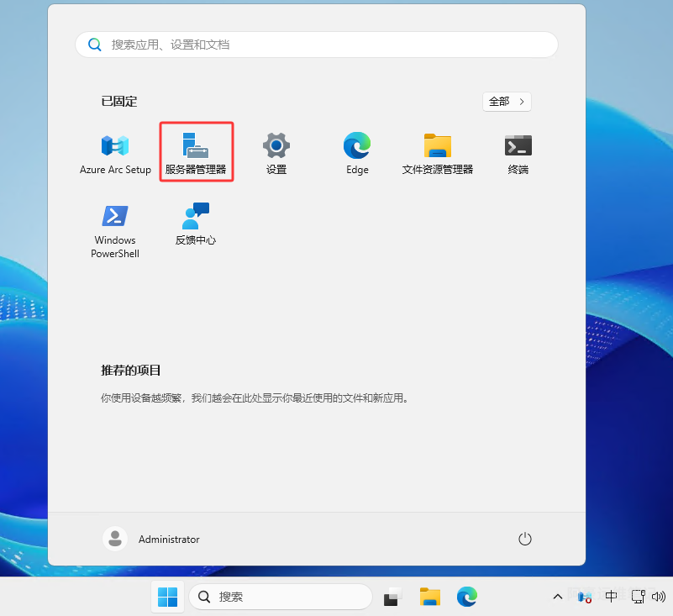
Task: Switch the 中 input method indicator
Action: point(611,597)
